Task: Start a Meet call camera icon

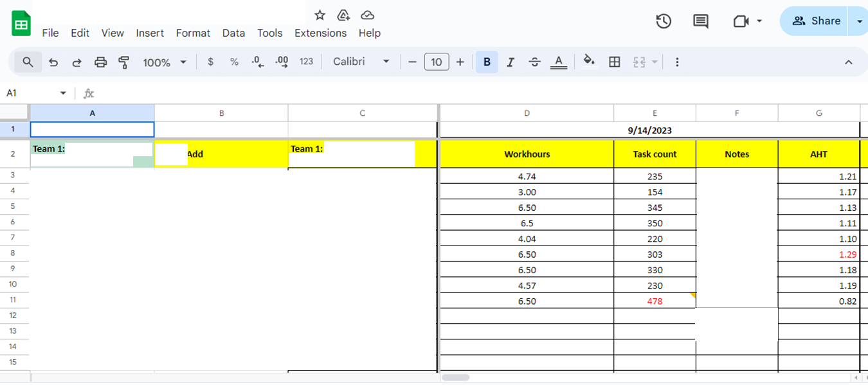Action: pos(741,21)
